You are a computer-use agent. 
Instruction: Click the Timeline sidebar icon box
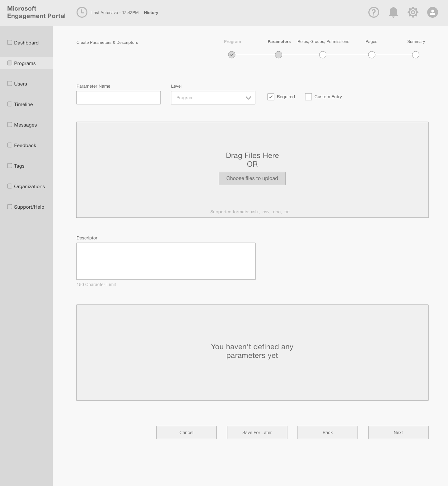tap(10, 104)
